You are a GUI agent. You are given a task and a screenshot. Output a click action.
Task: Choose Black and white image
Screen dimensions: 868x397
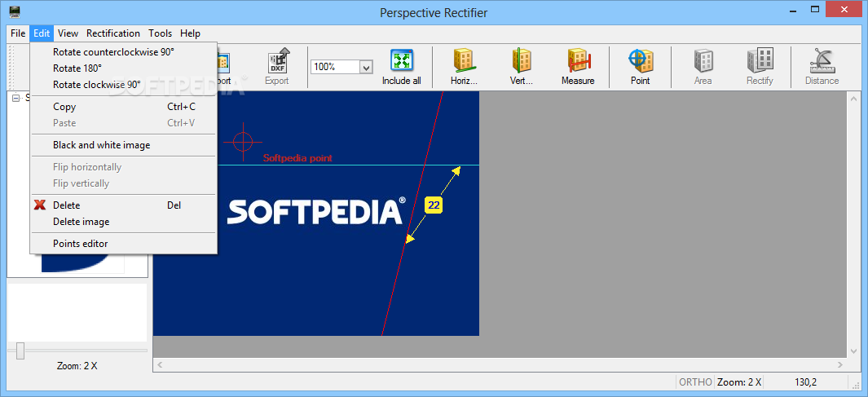[123, 145]
